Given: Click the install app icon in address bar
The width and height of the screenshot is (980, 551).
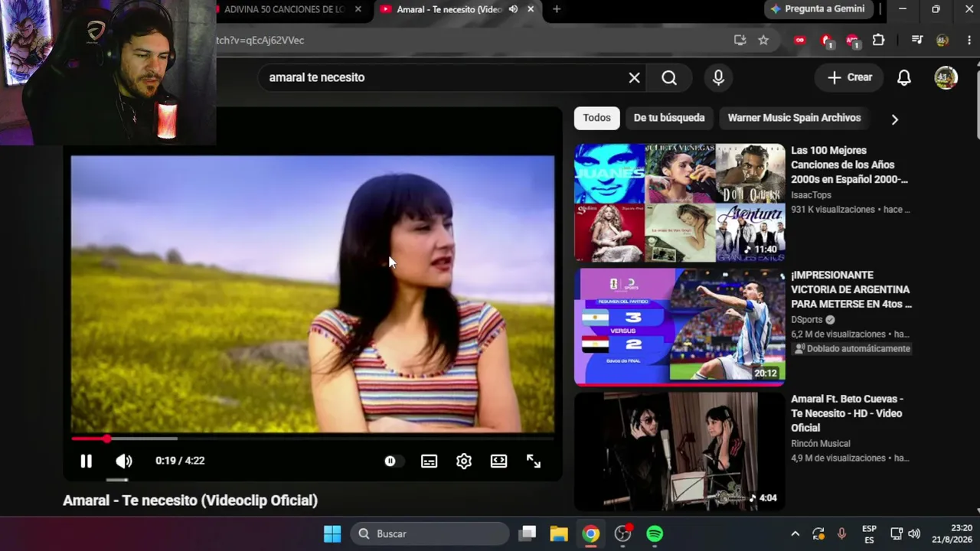Looking at the screenshot, I should coord(740,40).
